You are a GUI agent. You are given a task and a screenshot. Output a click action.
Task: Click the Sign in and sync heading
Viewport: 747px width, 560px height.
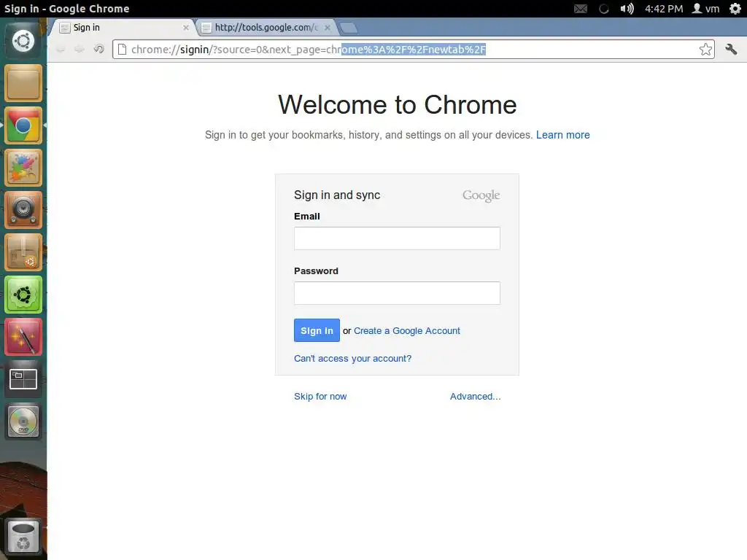pyautogui.click(x=337, y=195)
